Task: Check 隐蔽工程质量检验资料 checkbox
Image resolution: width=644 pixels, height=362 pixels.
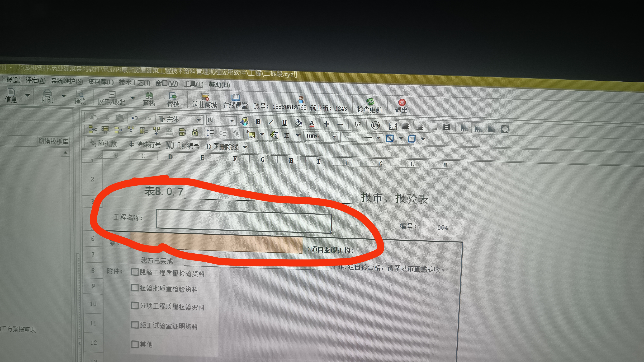Action: pyautogui.click(x=135, y=272)
